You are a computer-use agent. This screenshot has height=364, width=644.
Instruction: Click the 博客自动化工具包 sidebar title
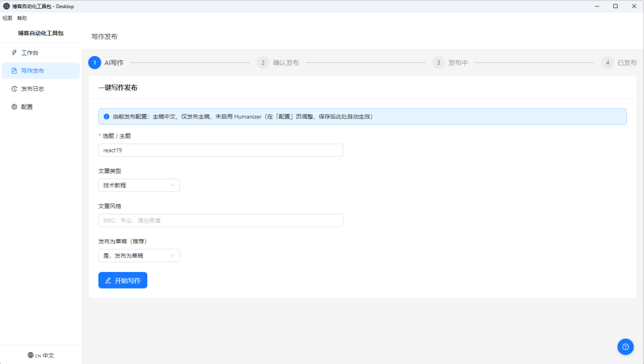41,33
